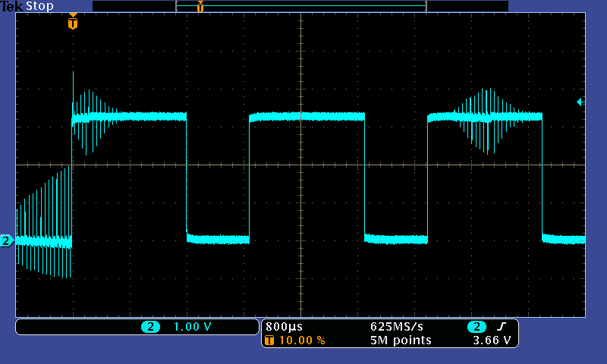The height and width of the screenshot is (364, 607).
Task: Select the trigger marker in the record overview bar
Action: pos(200,7)
